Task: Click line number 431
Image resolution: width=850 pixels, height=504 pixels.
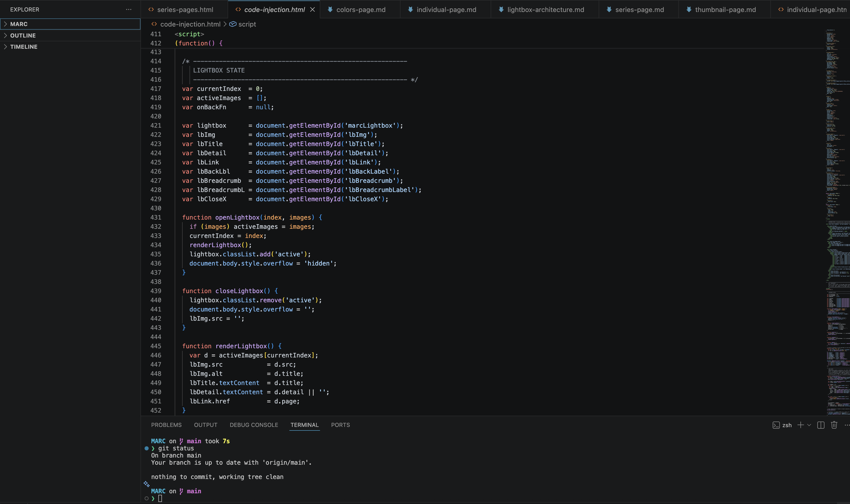Action: (156, 217)
